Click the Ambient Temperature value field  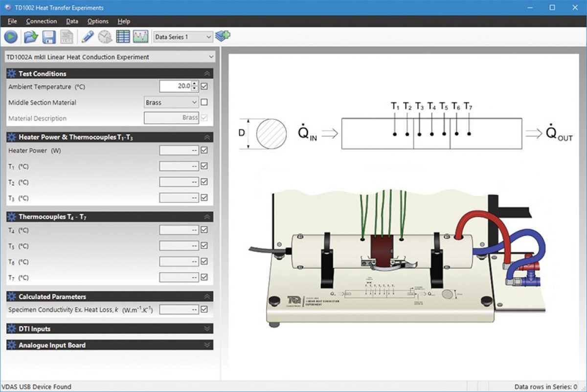175,87
